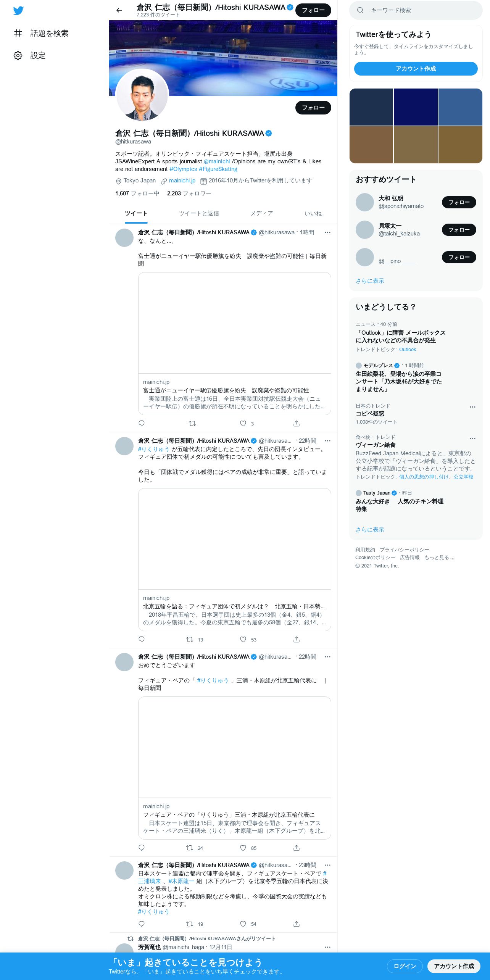The image size is (490, 980).
Task: Click キーワード検索 search field
Action: point(416,10)
